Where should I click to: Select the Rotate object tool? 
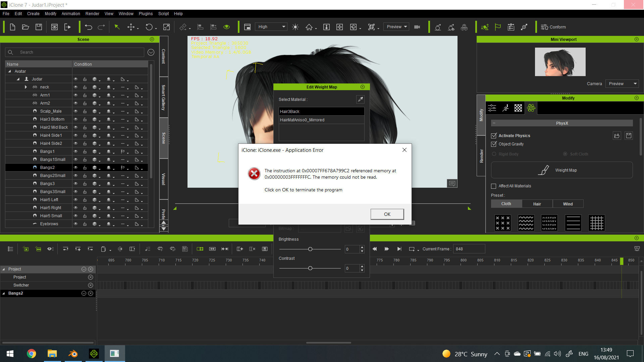(x=149, y=27)
